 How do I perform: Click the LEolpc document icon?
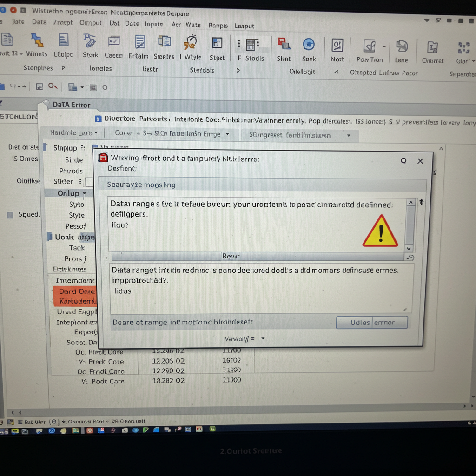63,40
